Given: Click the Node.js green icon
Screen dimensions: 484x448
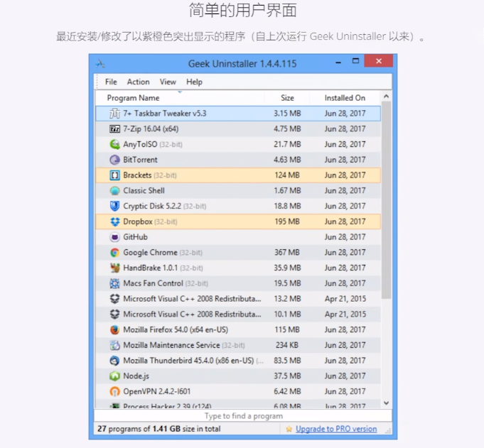Looking at the screenshot, I should (x=115, y=376).
